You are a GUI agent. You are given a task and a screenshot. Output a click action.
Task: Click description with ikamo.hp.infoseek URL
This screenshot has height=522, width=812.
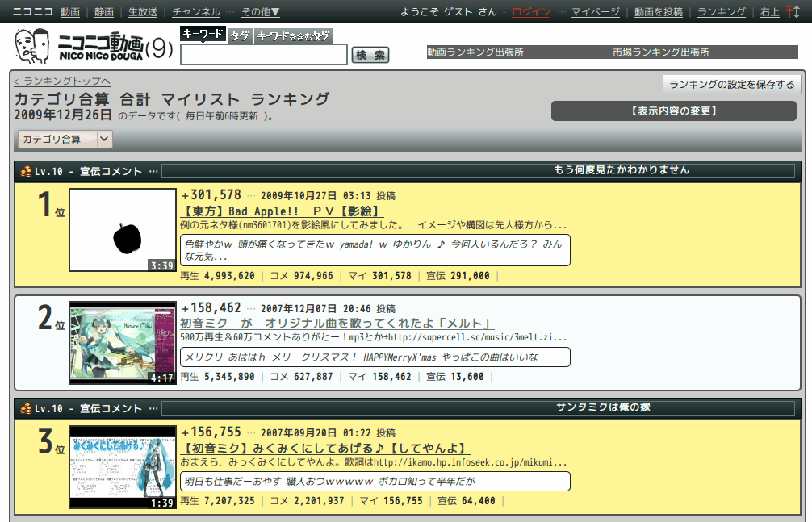(374, 462)
